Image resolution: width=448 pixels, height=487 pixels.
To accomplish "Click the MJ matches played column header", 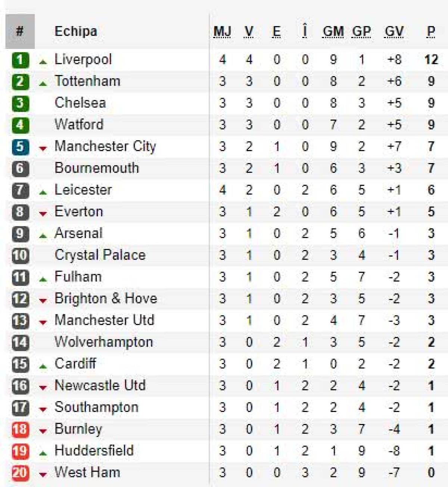I will 222,31.
